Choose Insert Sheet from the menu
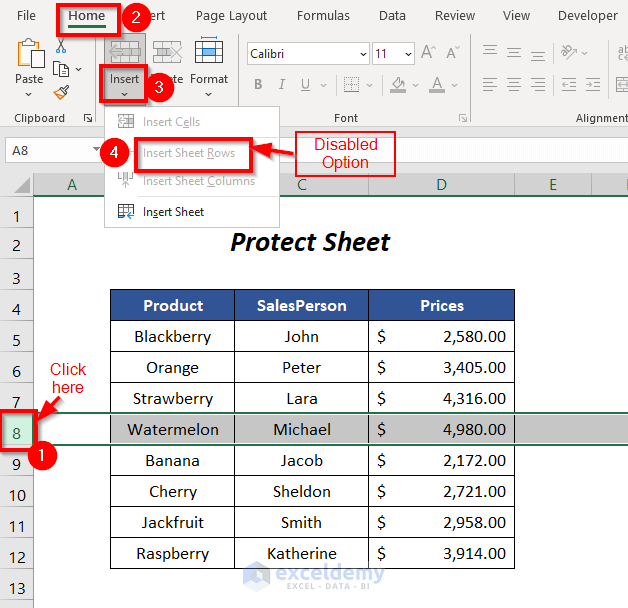This screenshot has width=628, height=608. click(x=192, y=211)
